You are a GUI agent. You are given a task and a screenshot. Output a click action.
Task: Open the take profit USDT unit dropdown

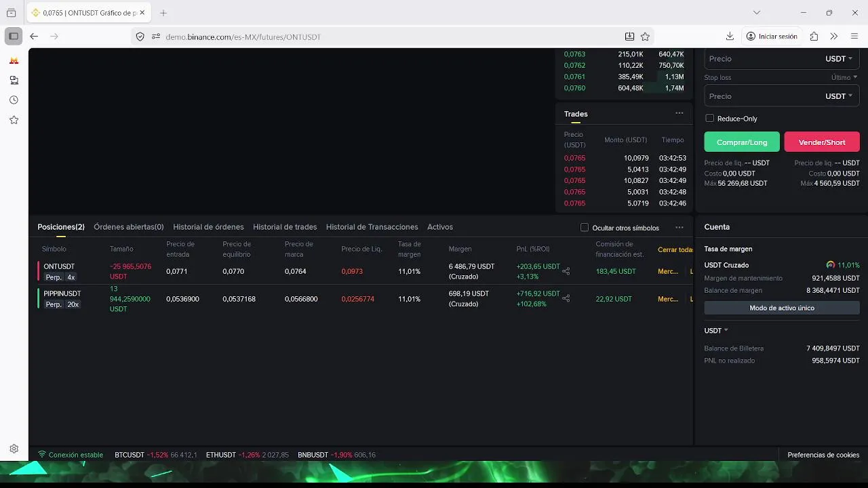[839, 59]
